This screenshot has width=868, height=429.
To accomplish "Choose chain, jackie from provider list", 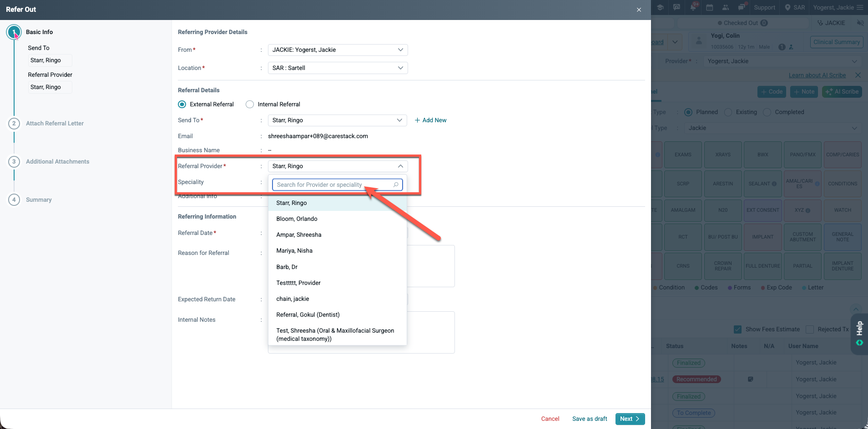I will [337, 299].
